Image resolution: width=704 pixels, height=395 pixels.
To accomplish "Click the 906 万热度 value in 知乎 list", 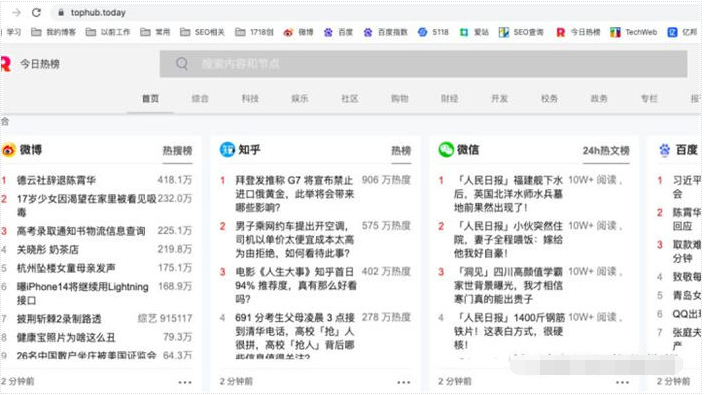I will tap(386, 180).
